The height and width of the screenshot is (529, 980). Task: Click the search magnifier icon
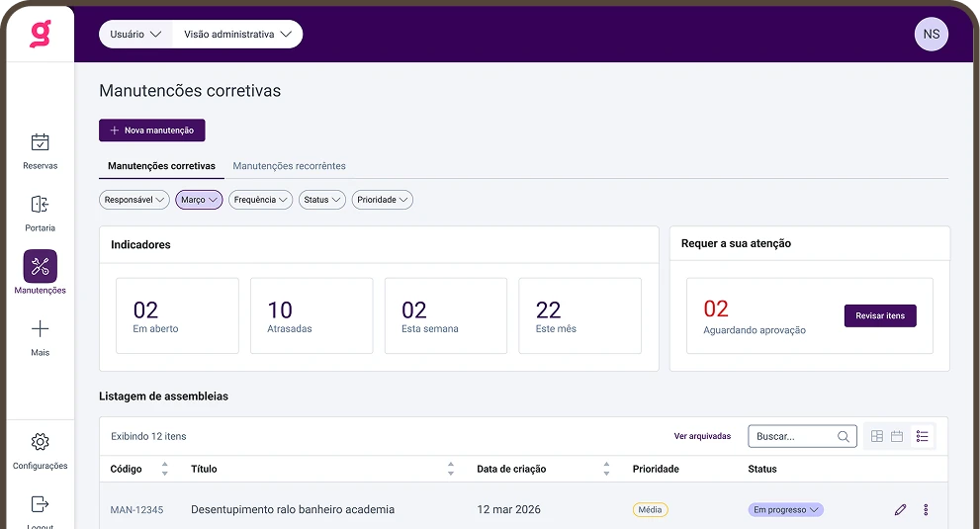[844, 436]
